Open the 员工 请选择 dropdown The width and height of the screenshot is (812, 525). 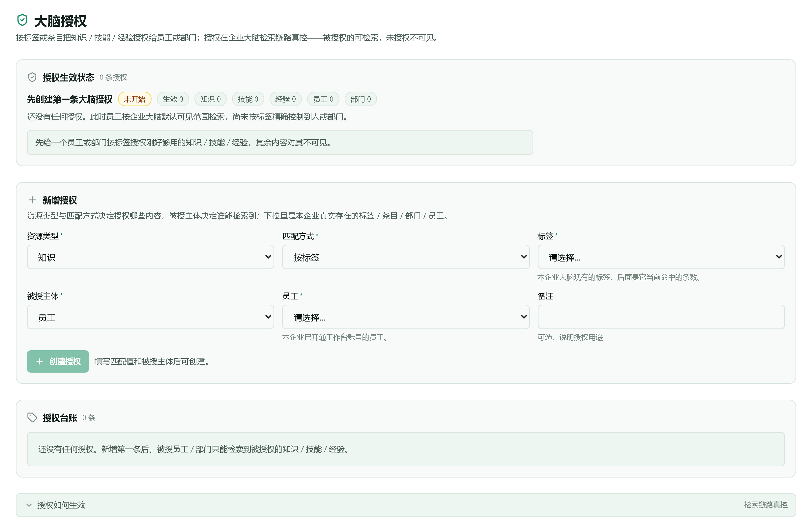click(x=406, y=317)
